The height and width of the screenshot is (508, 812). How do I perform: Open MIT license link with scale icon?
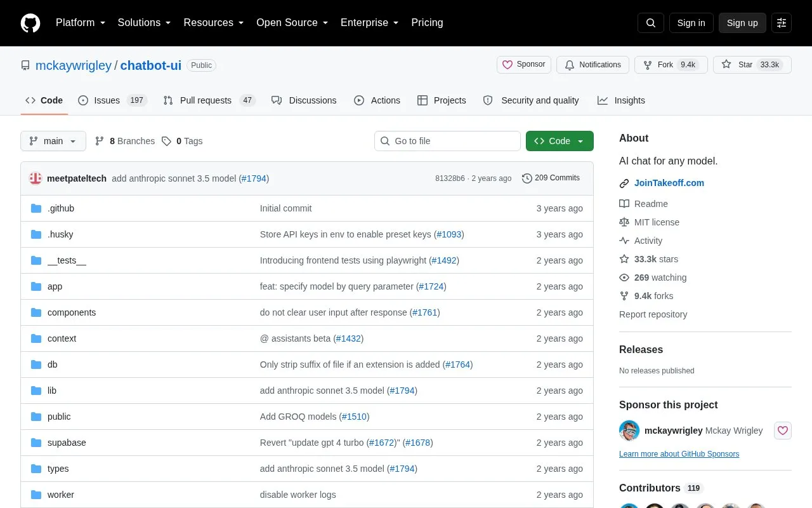(x=649, y=222)
